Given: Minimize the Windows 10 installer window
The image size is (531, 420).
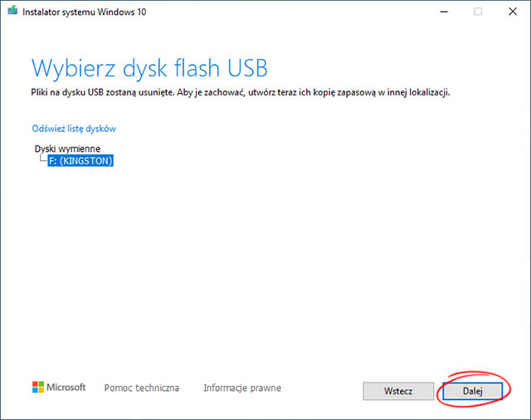Looking at the screenshot, I should coord(444,12).
